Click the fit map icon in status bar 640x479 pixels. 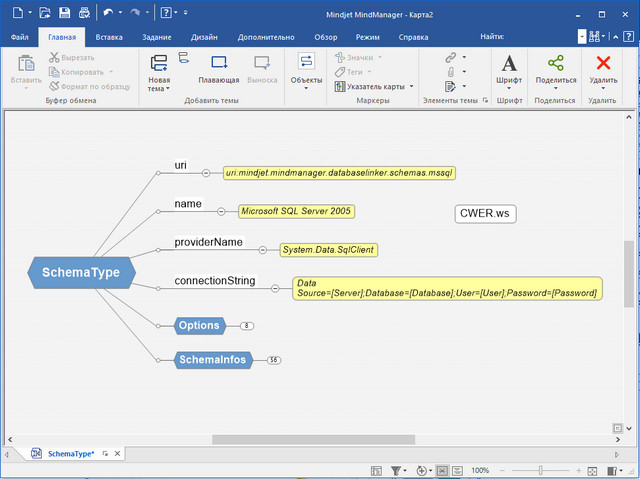point(592,471)
